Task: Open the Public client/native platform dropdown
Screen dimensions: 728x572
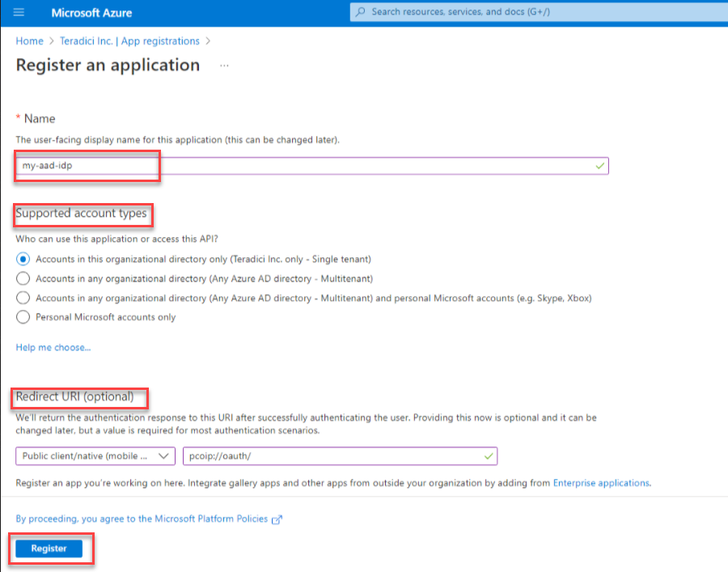Action: 95,456
